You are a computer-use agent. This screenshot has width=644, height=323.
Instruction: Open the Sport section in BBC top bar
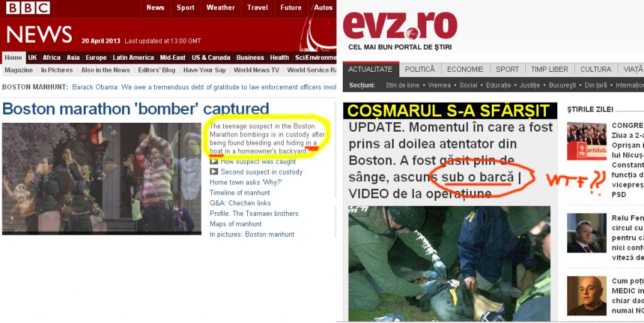coord(186,8)
